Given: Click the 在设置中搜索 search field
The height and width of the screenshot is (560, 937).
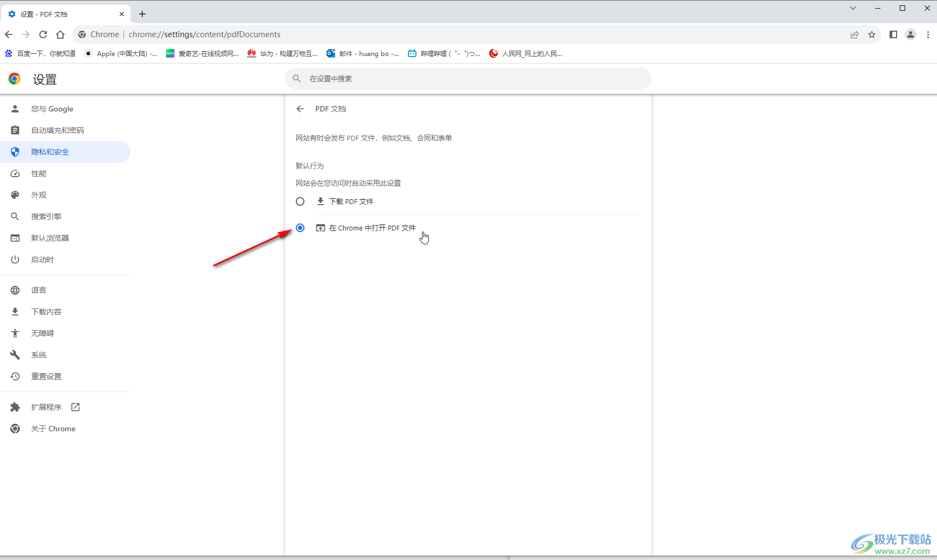Looking at the screenshot, I should [468, 79].
